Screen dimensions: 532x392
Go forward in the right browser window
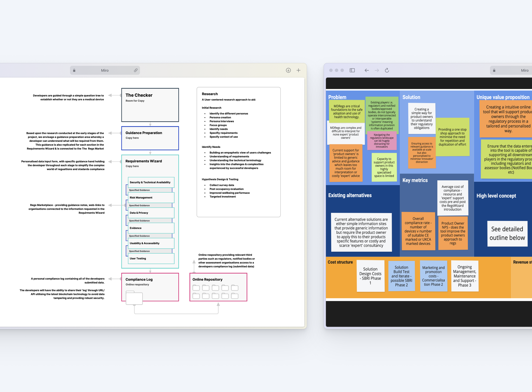pos(377,70)
